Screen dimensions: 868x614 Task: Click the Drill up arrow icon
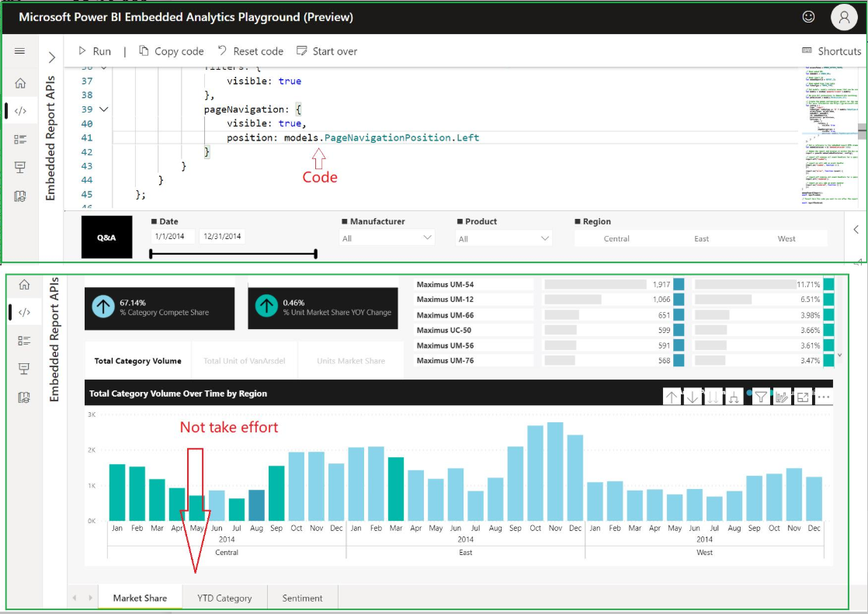click(672, 397)
